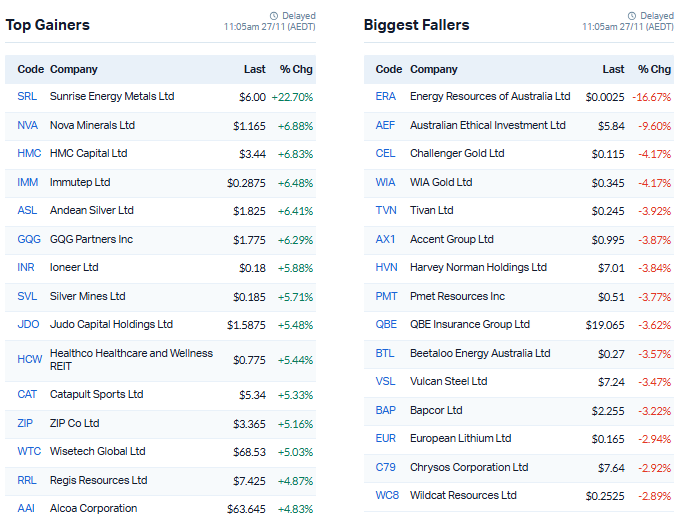Image resolution: width=685 pixels, height=520 pixels.
Task: Open the INR stock code link
Action: pos(26,267)
